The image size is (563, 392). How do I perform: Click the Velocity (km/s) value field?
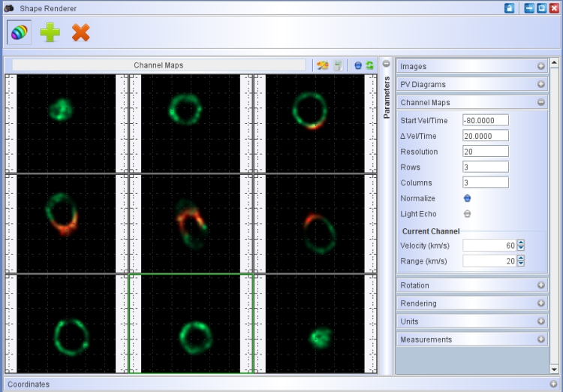(x=489, y=246)
